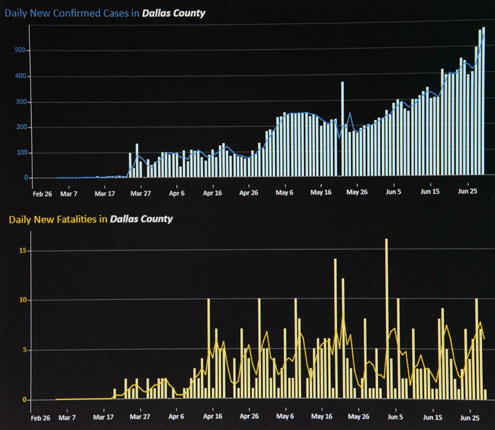Screen dimensions: 495x430
Task: Click 'Apr 16' on the cases chart date axis
Action: 213,193
